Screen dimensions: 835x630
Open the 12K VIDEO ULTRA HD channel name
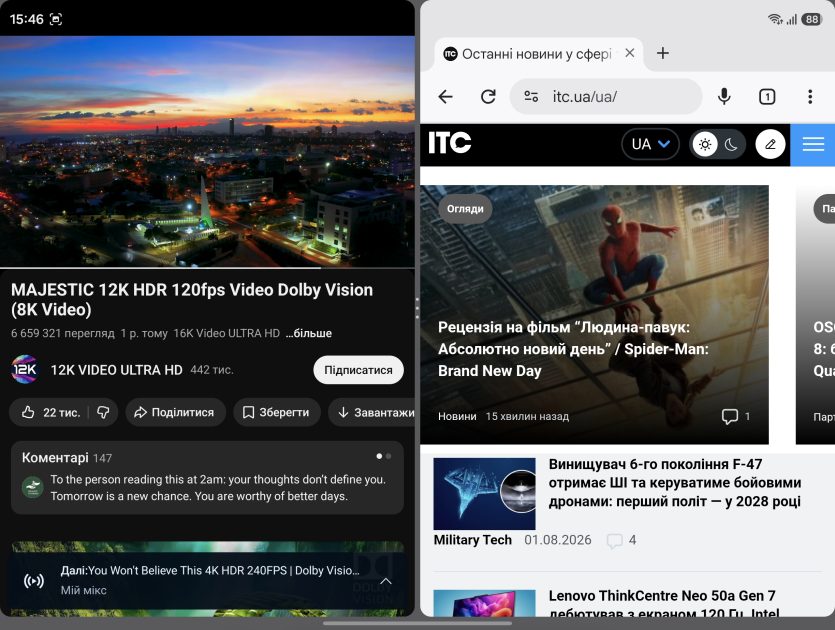tap(116, 370)
